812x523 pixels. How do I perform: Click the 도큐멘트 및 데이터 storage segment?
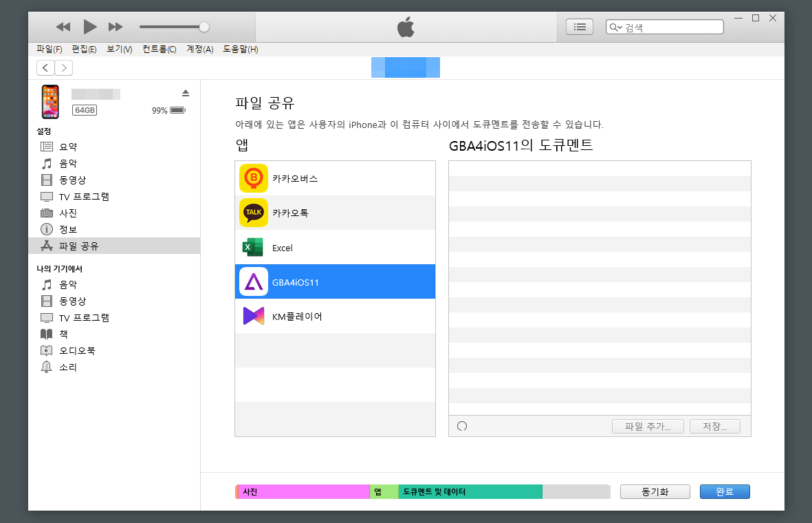tap(470, 492)
